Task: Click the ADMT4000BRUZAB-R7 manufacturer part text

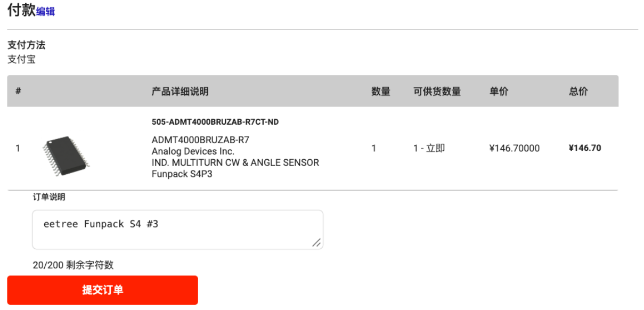Action: (200, 140)
